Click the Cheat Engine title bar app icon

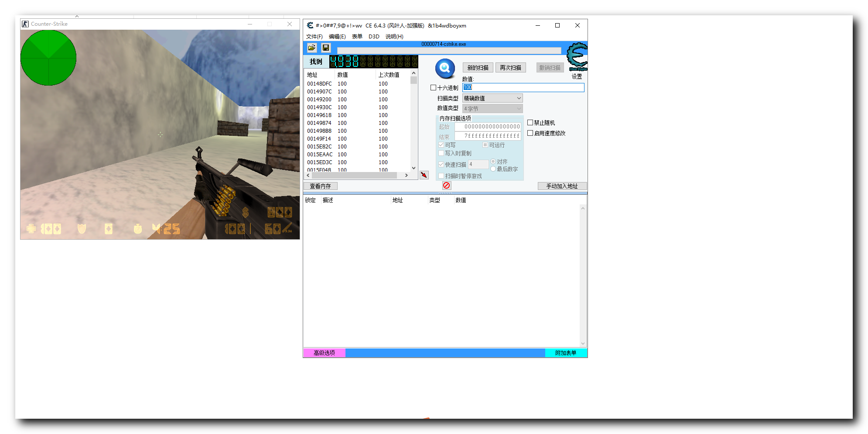[x=310, y=25]
